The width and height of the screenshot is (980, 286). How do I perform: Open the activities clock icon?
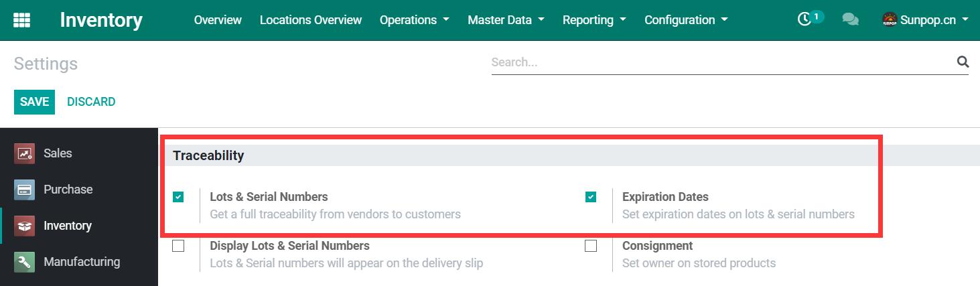[x=804, y=20]
